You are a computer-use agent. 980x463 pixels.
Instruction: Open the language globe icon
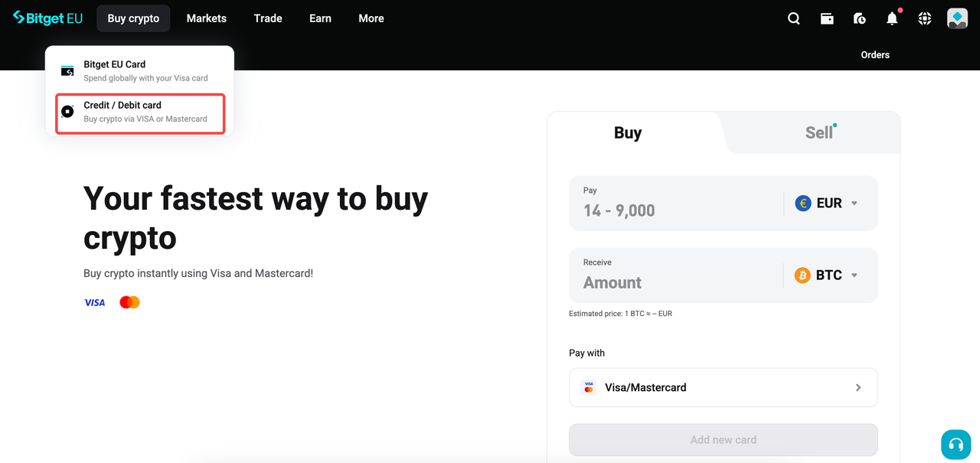tap(925, 18)
